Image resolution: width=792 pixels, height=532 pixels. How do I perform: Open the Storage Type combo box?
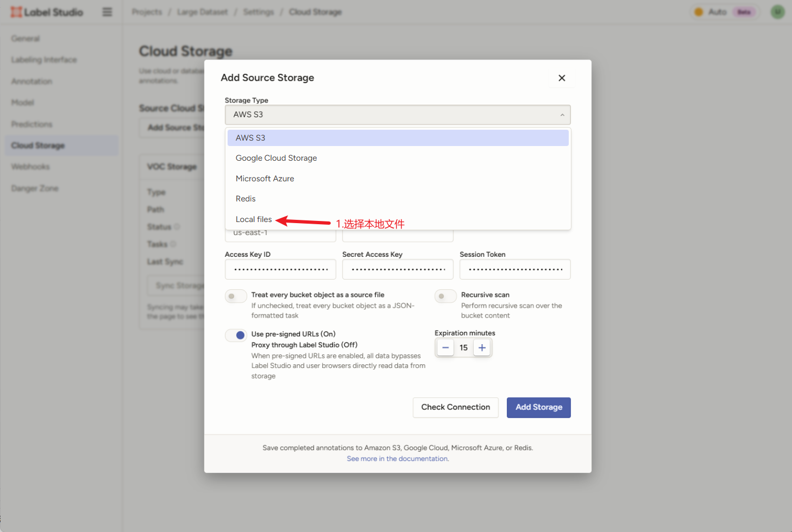point(398,115)
